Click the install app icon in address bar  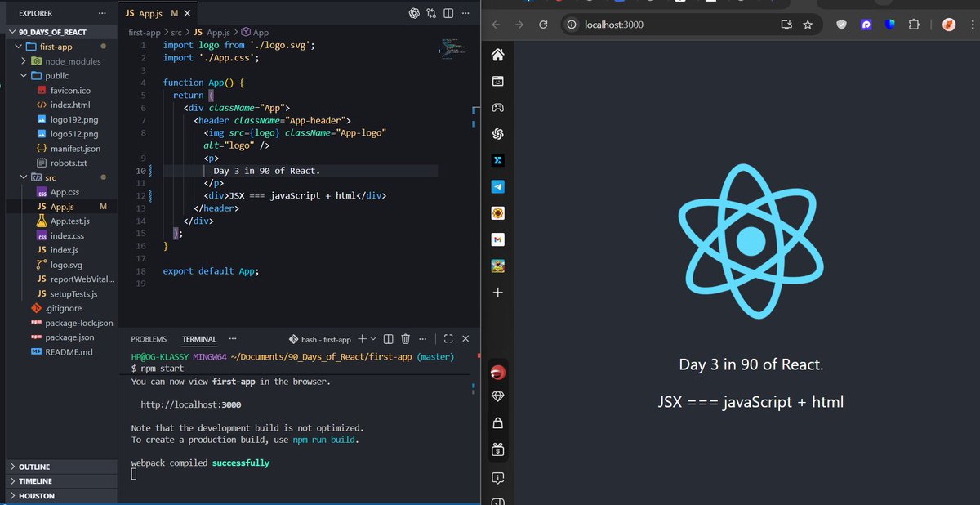click(x=786, y=25)
